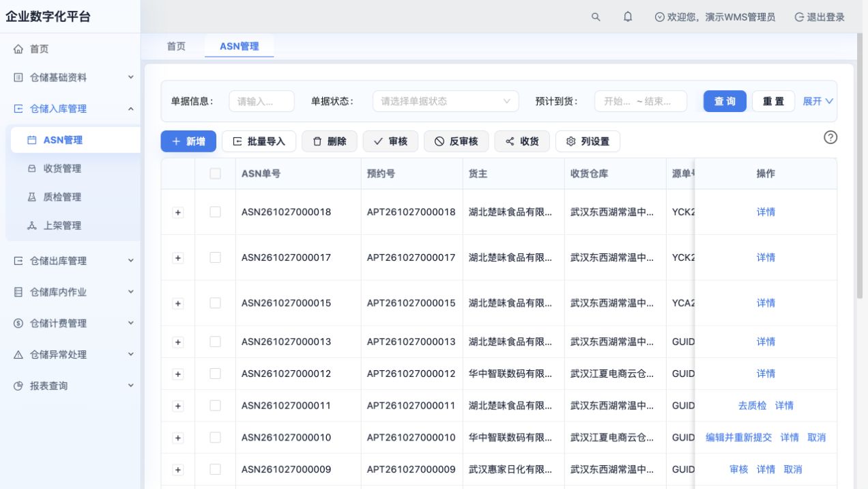
Task: Check the box for ASN261027000010
Action: (x=215, y=437)
